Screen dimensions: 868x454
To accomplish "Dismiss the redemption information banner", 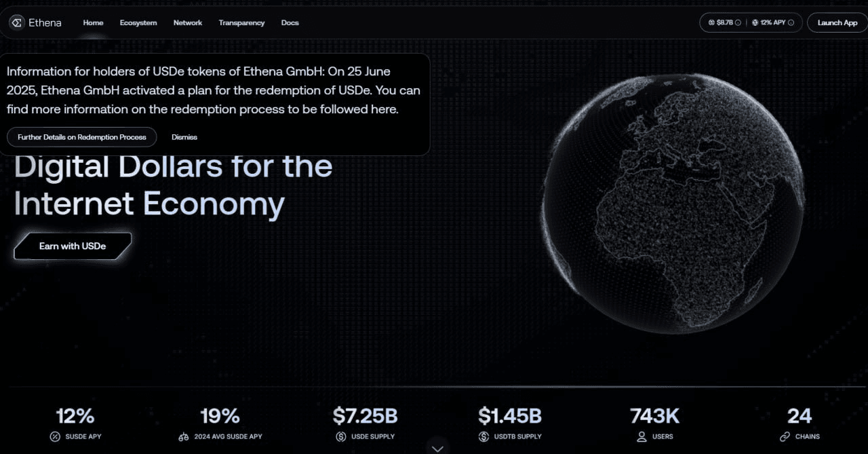I will tap(184, 137).
